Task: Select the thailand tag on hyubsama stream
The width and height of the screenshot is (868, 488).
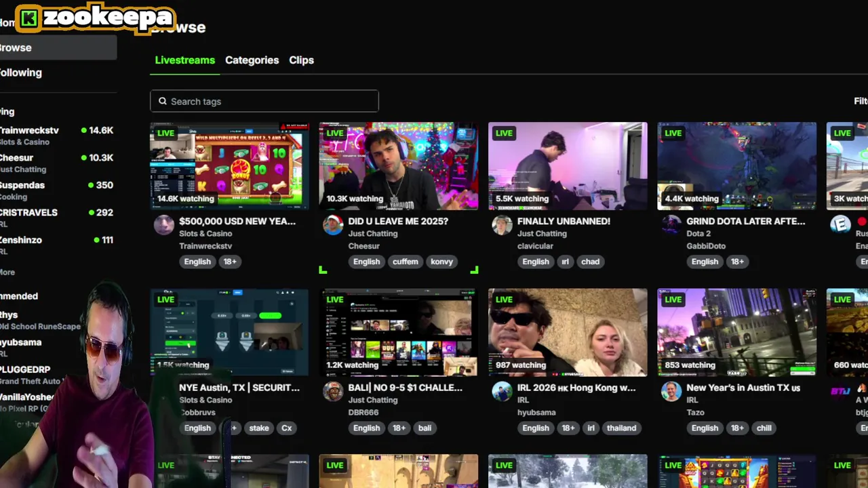Action: point(621,428)
